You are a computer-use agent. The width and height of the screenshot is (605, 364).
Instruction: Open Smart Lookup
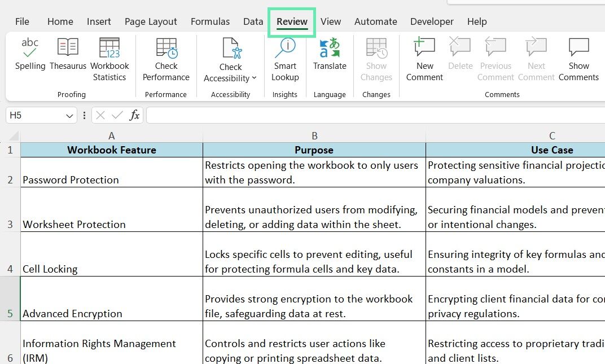(x=285, y=60)
